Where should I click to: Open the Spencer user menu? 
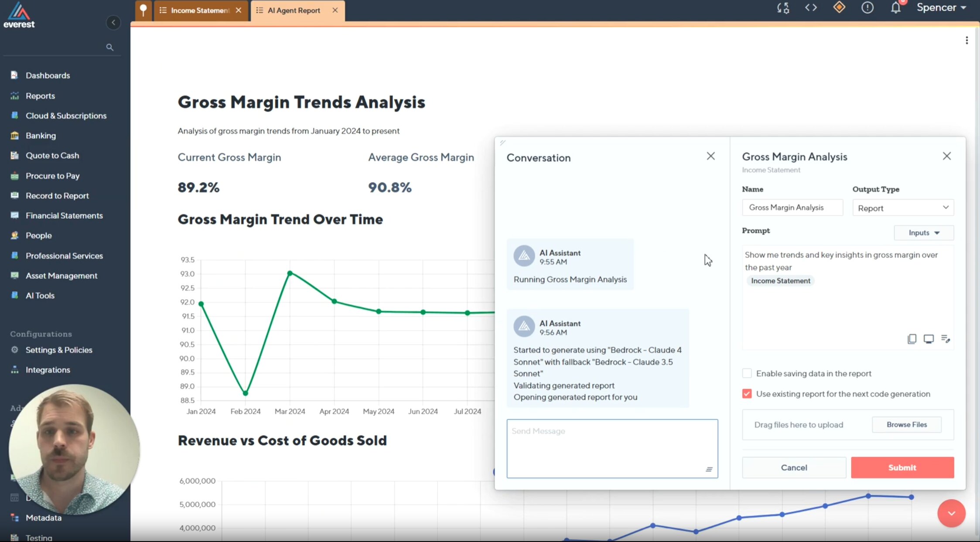click(x=941, y=8)
